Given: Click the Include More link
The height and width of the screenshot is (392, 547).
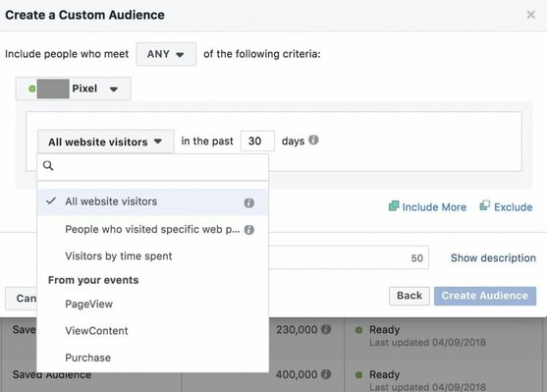Looking at the screenshot, I should 434,207.
